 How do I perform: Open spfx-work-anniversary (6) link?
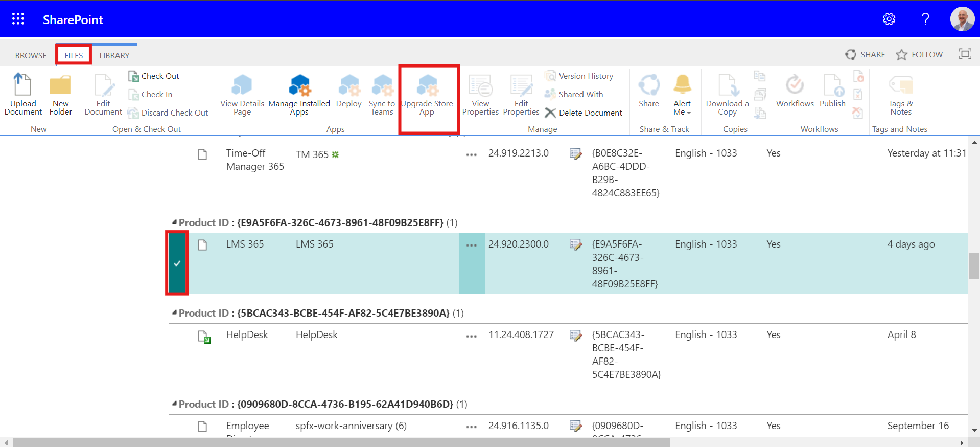pyautogui.click(x=351, y=426)
